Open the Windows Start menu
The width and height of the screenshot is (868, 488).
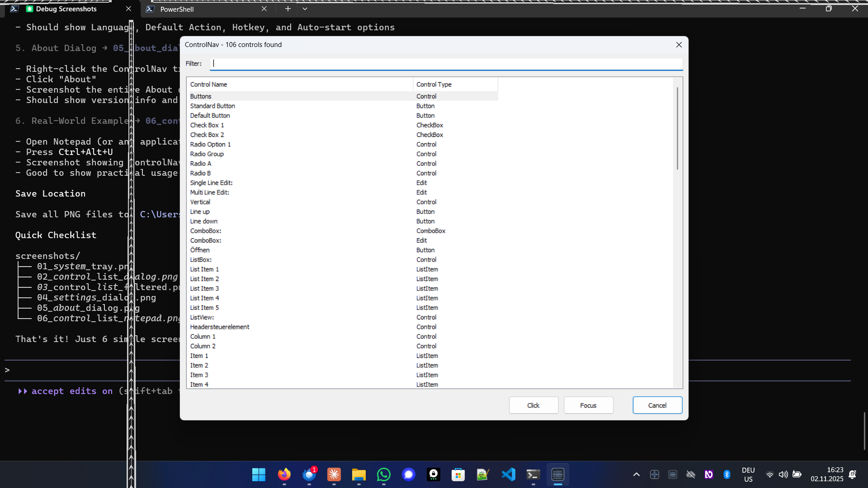[x=258, y=475]
